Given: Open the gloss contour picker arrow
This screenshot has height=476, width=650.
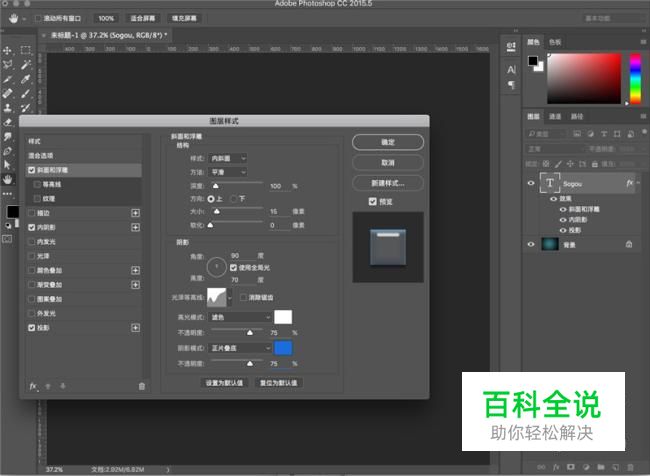Looking at the screenshot, I should pos(230,298).
